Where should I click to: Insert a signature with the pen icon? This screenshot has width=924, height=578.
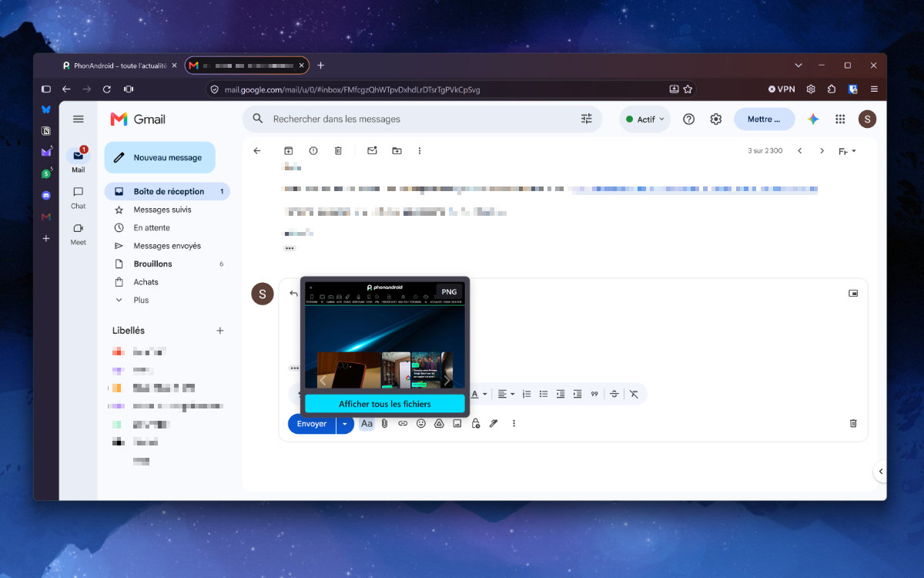[494, 423]
